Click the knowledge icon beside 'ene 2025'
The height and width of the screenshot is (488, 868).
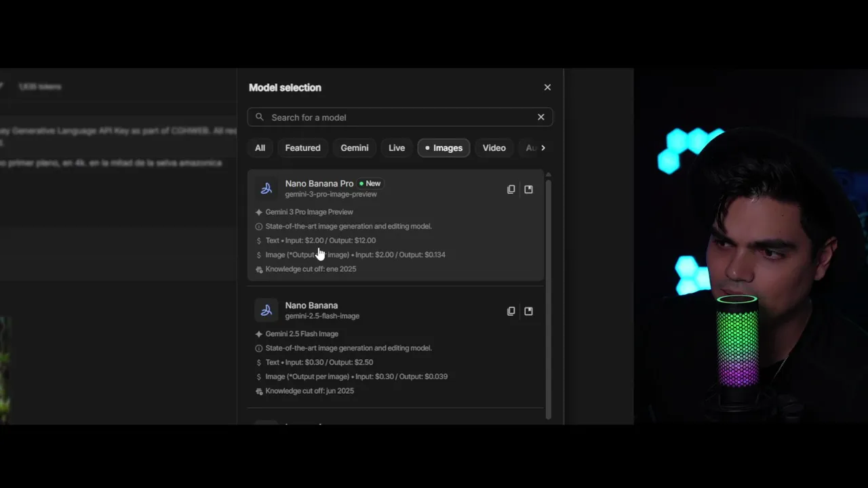click(259, 270)
